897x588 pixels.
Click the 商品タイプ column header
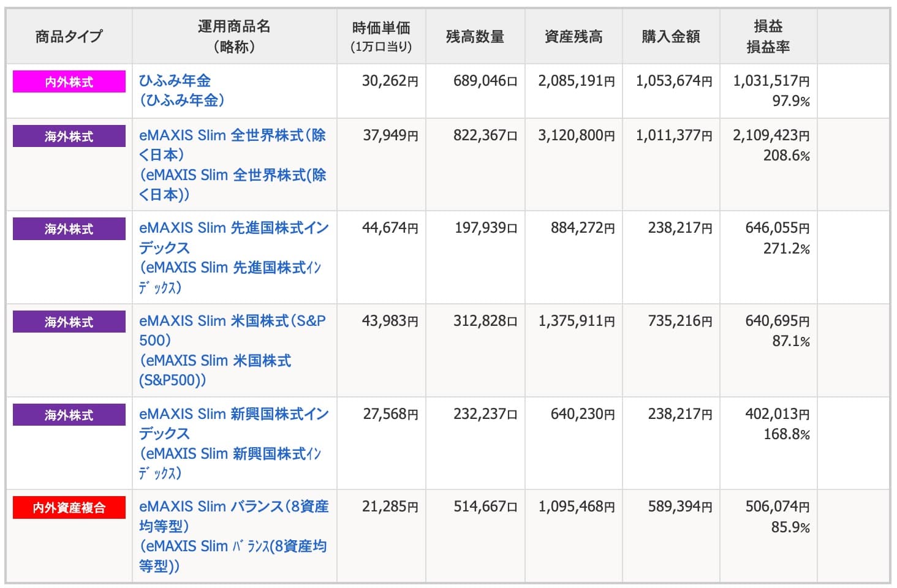coord(69,36)
